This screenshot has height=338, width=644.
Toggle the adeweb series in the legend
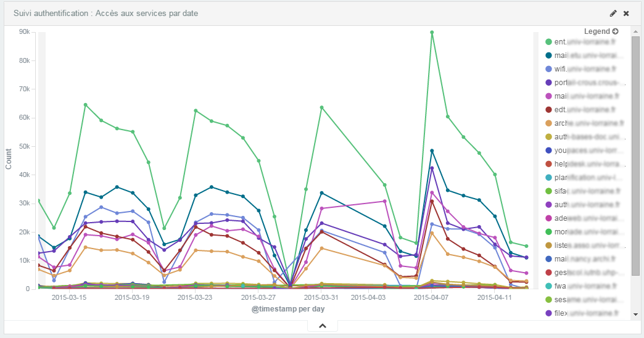pos(583,218)
